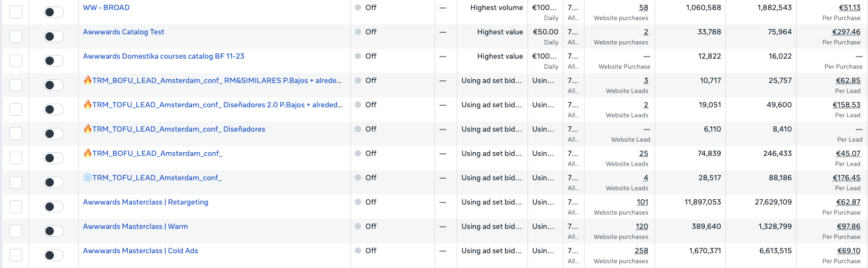
Task: Click Off status dot for Awwwards Catalog Test
Action: pyautogui.click(x=358, y=32)
